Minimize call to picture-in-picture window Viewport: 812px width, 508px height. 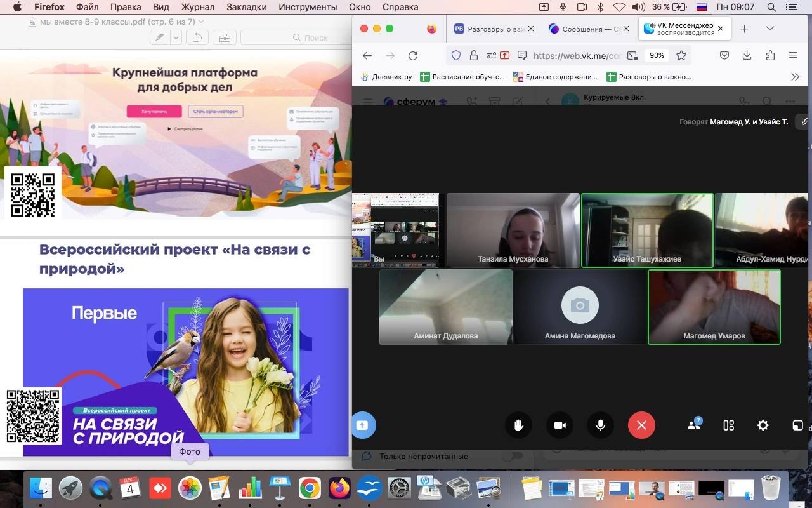tap(797, 425)
